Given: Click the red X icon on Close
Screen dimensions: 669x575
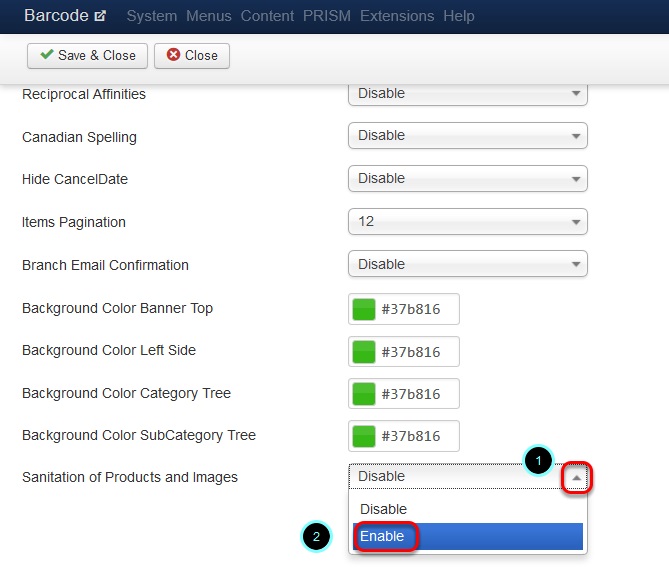Looking at the screenshot, I should [x=173, y=54].
